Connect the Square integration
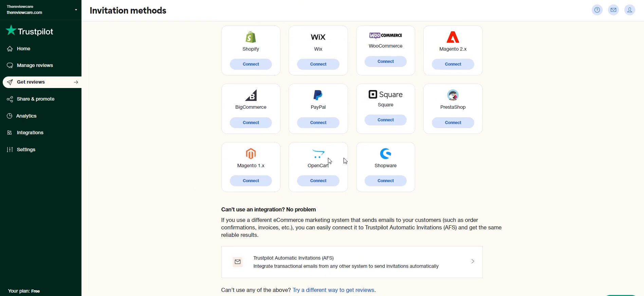The height and width of the screenshot is (296, 644). (386, 120)
